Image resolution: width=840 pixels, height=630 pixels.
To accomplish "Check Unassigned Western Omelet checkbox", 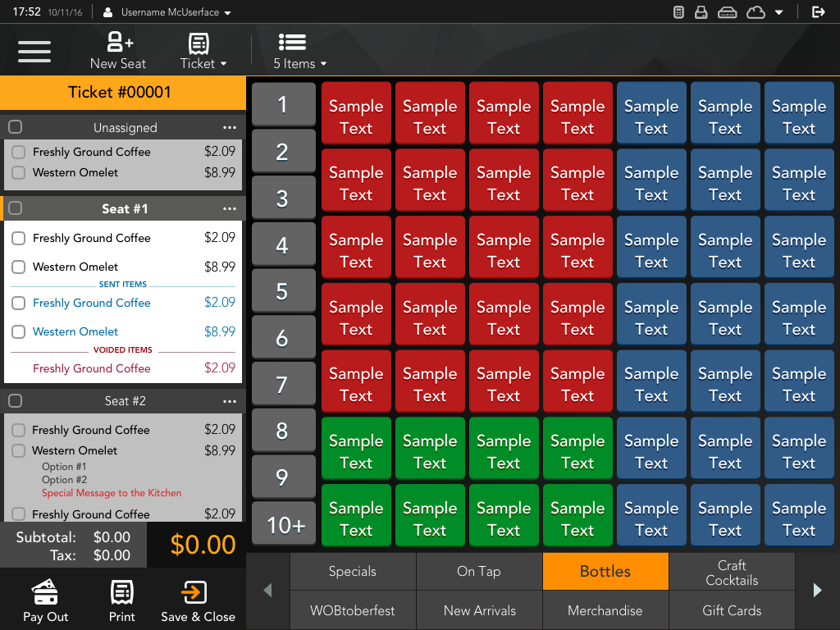I will pyautogui.click(x=19, y=172).
